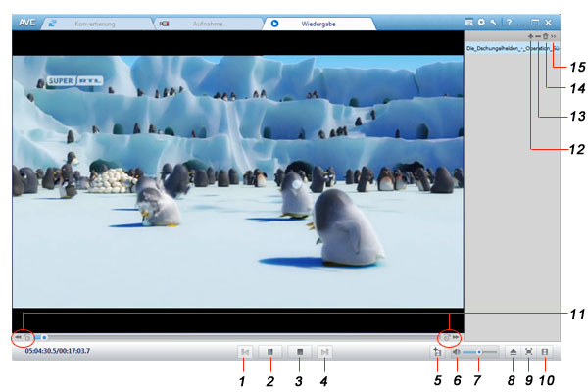This screenshot has height=392, width=588.
Task: Take a snapshot with the capture icon
Action: [x=437, y=352]
